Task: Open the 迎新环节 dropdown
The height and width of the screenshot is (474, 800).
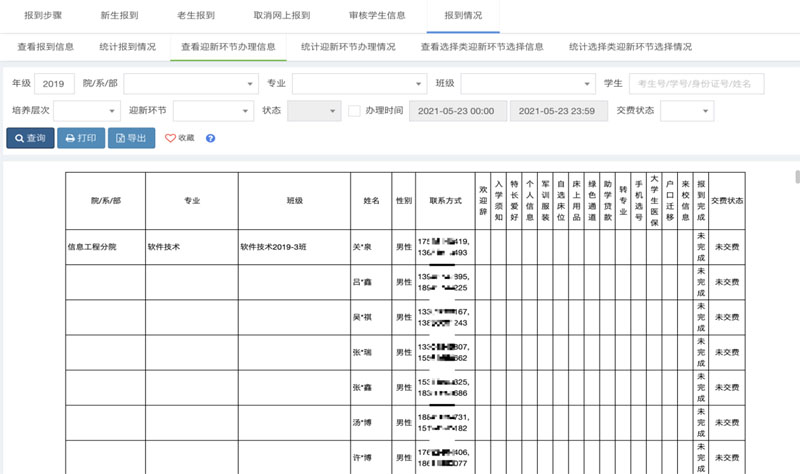Action: pos(212,110)
